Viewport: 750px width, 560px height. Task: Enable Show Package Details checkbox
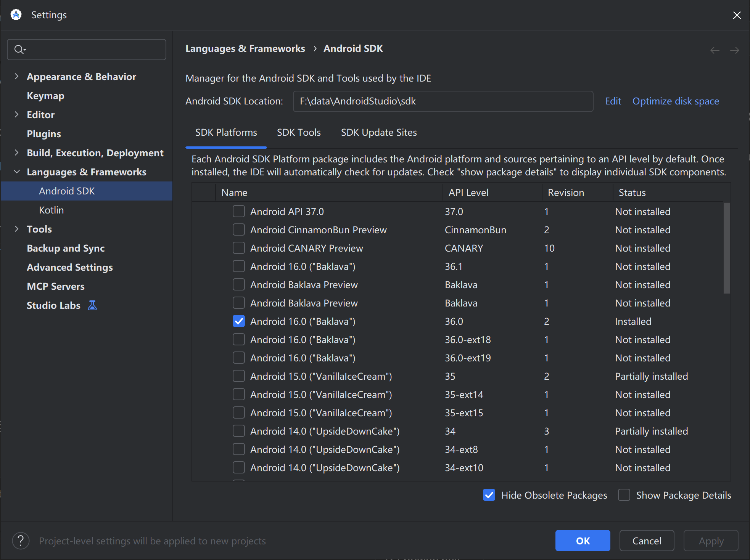[624, 495]
